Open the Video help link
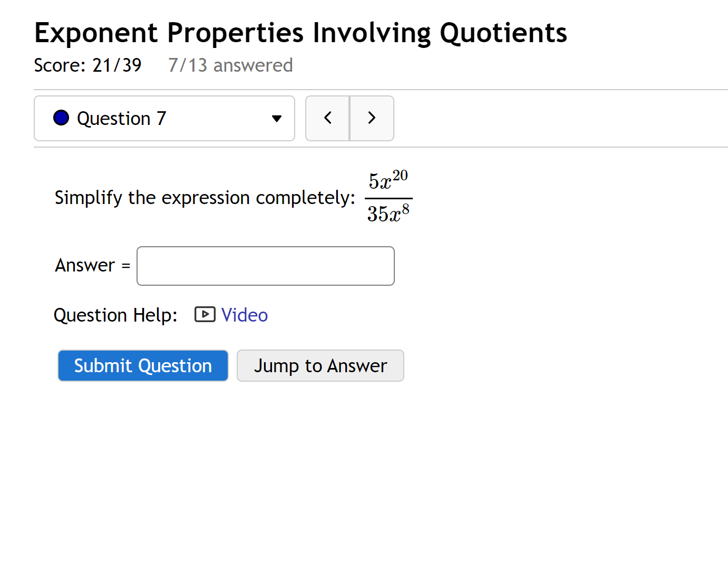 click(244, 315)
